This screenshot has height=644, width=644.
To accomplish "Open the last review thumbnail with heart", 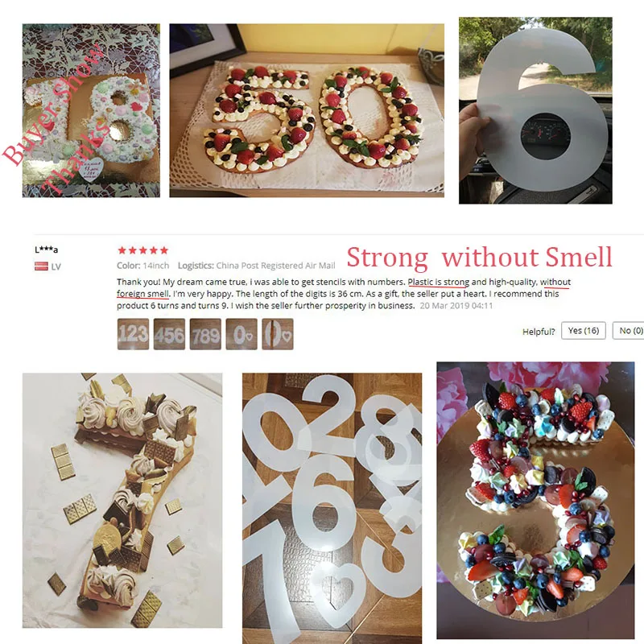I will point(278,334).
